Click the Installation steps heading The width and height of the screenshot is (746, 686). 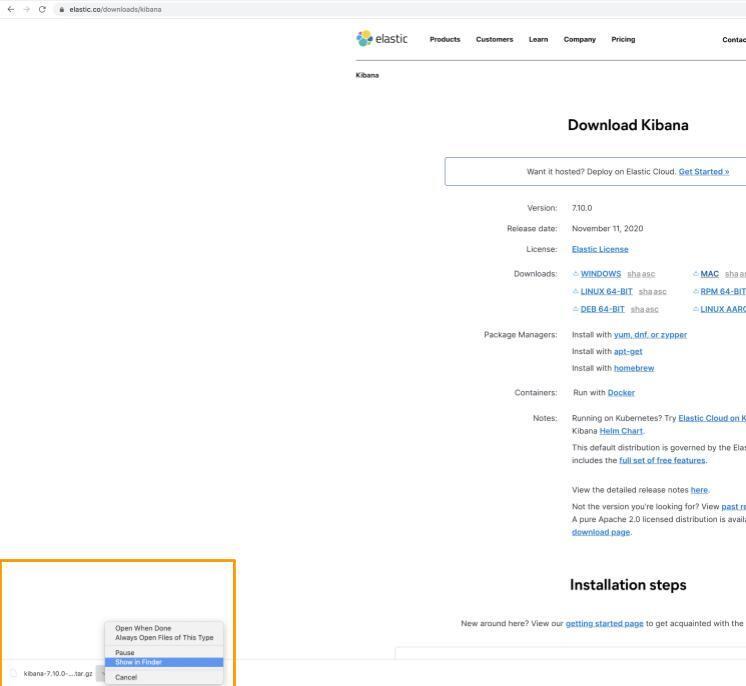(x=628, y=585)
